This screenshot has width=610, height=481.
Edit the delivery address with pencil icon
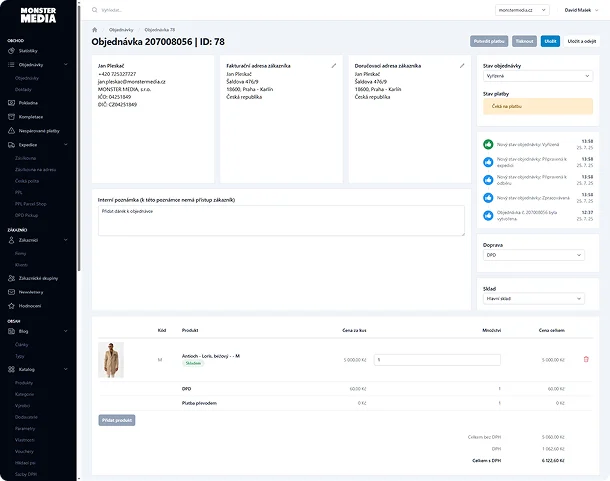(x=462, y=65)
